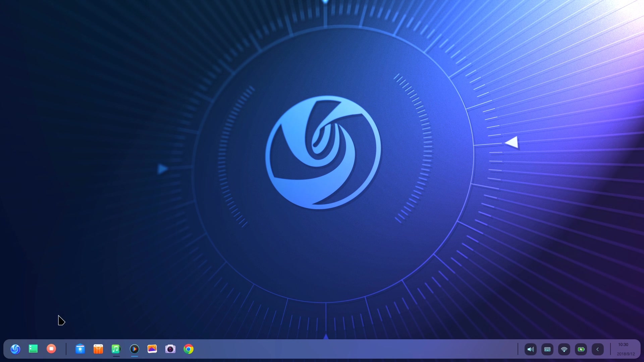This screenshot has height=362, width=644.
Task: Show the desktop using the green dock icon
Action: [33, 349]
